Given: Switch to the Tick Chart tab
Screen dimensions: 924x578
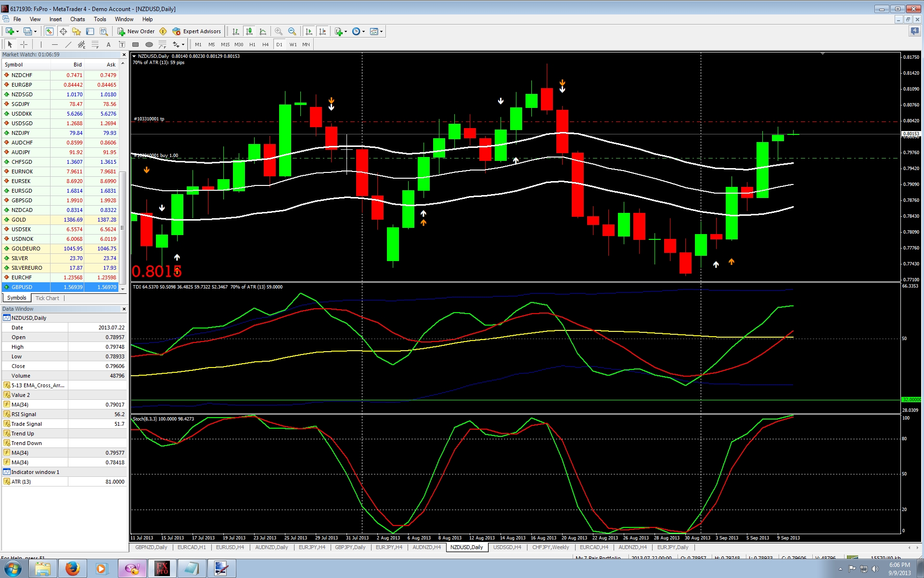Looking at the screenshot, I should 47,298.
